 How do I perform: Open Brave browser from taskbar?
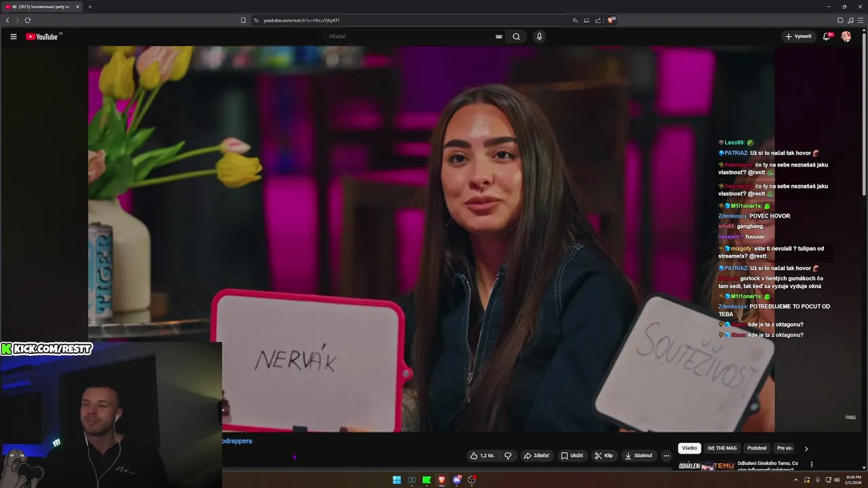[441, 480]
